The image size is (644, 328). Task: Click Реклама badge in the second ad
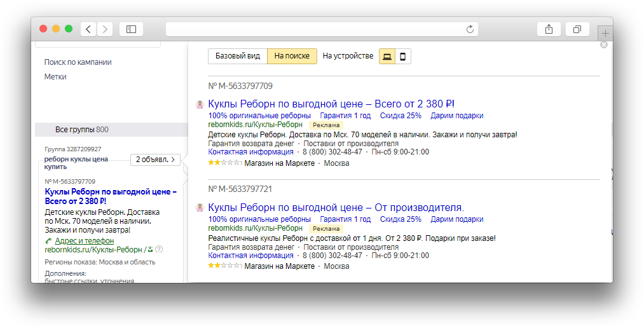326,229
